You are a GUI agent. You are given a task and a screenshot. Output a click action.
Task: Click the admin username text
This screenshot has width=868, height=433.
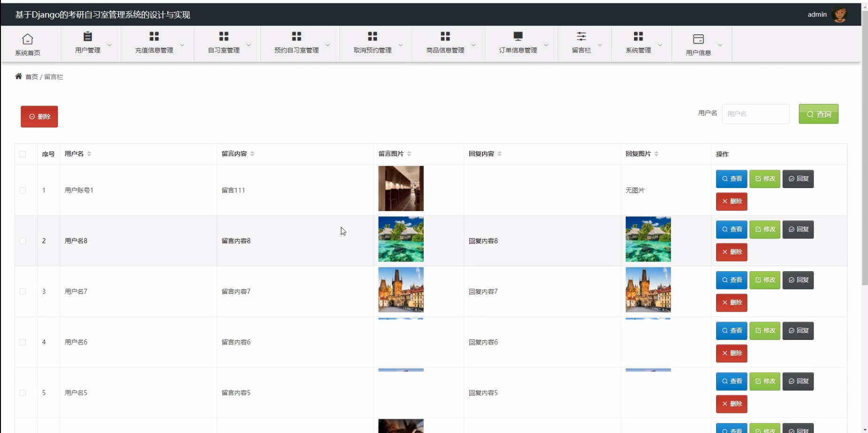point(817,15)
